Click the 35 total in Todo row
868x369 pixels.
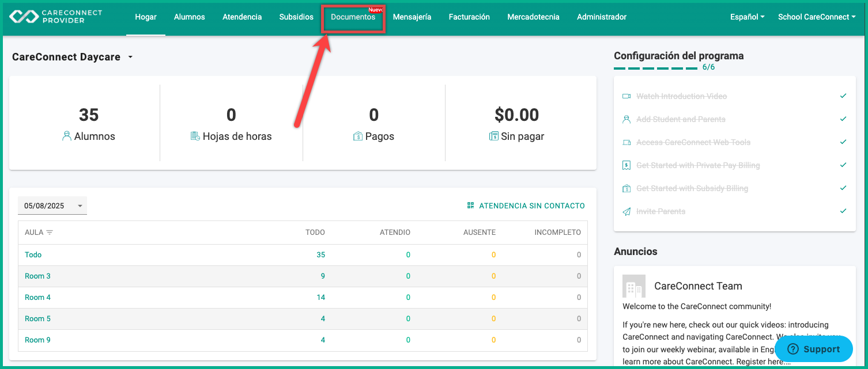click(x=320, y=254)
